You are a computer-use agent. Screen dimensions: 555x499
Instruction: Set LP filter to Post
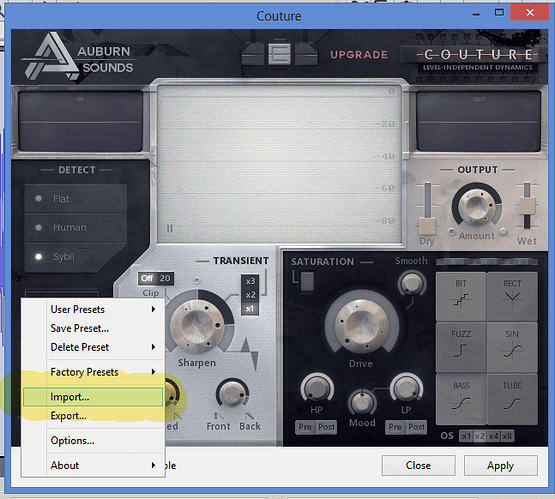417,427
